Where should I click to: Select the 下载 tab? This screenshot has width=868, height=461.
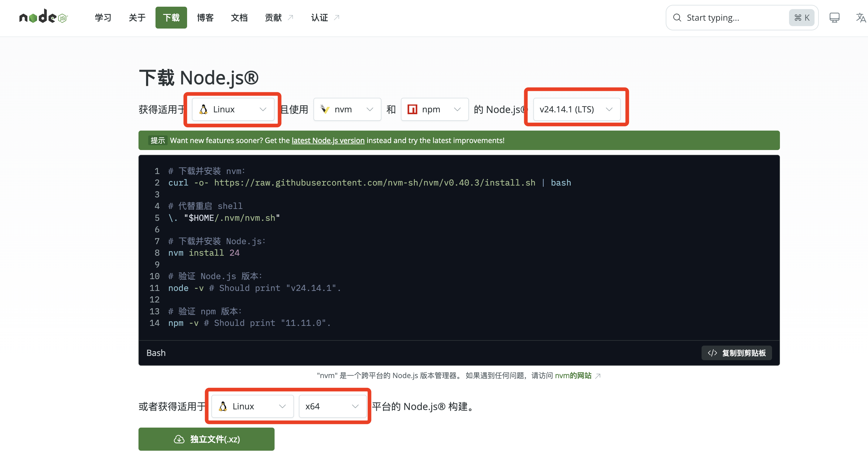point(171,18)
